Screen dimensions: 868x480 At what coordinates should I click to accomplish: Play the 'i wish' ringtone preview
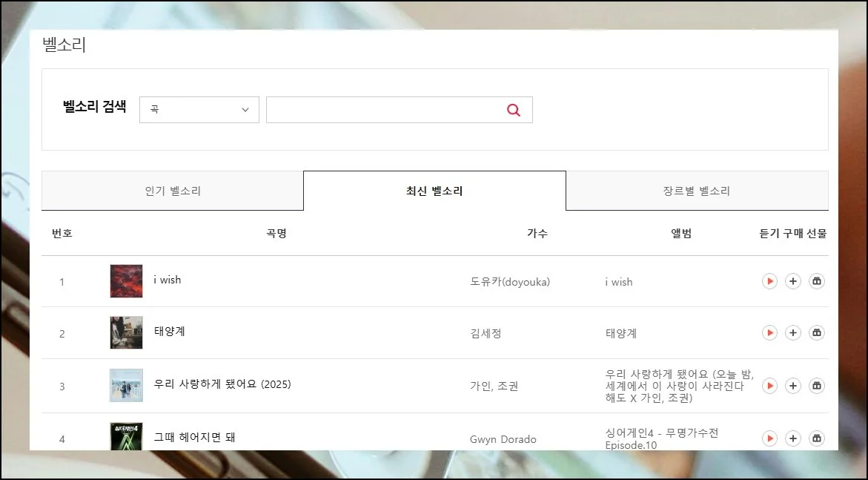[x=769, y=281]
